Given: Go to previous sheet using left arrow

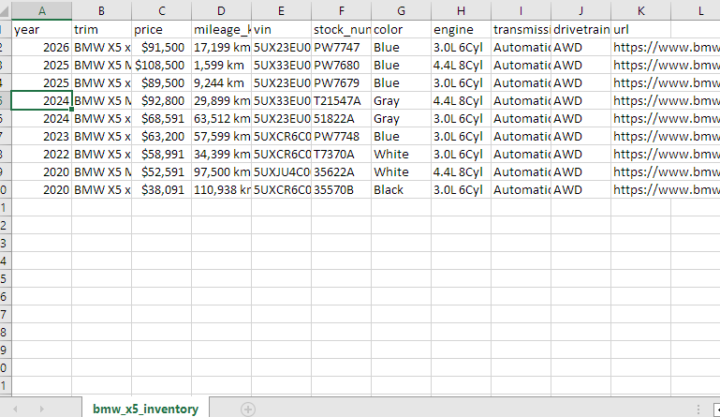Looking at the screenshot, I should point(15,409).
